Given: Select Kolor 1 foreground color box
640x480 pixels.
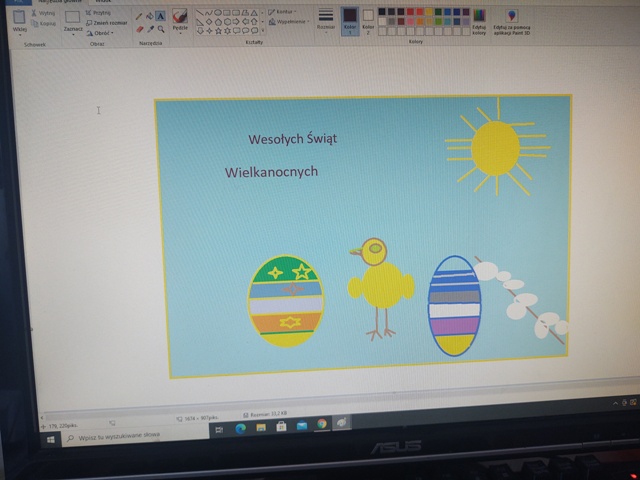Looking at the screenshot, I should [349, 19].
